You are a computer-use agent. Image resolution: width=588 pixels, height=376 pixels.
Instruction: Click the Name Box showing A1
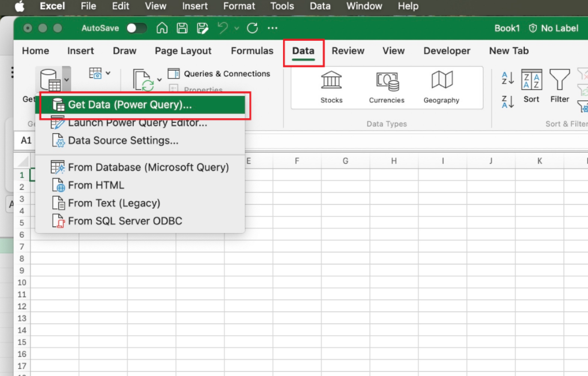coord(25,141)
